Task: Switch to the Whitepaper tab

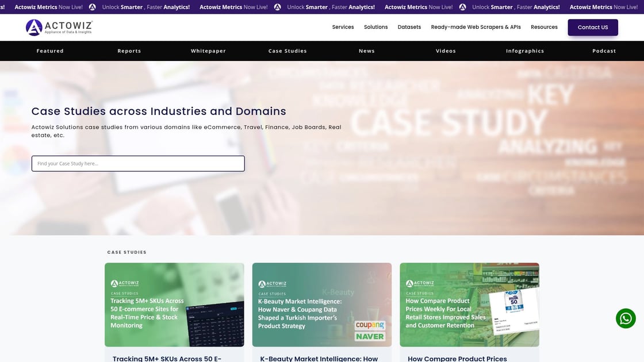Action: click(208, 51)
